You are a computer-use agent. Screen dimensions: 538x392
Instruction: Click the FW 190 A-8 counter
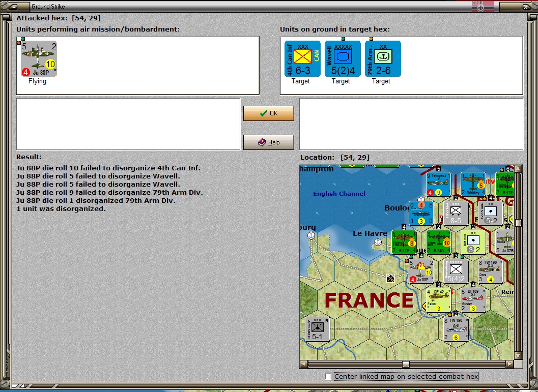(456, 329)
